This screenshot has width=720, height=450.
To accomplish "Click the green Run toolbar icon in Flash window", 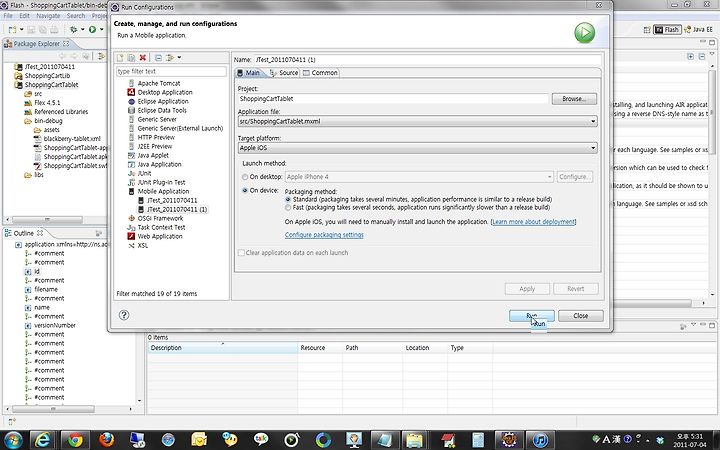I will pyautogui.click(x=92, y=29).
